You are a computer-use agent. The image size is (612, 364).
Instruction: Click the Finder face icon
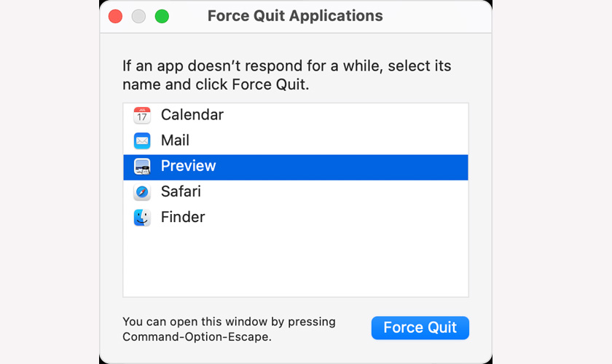141,218
